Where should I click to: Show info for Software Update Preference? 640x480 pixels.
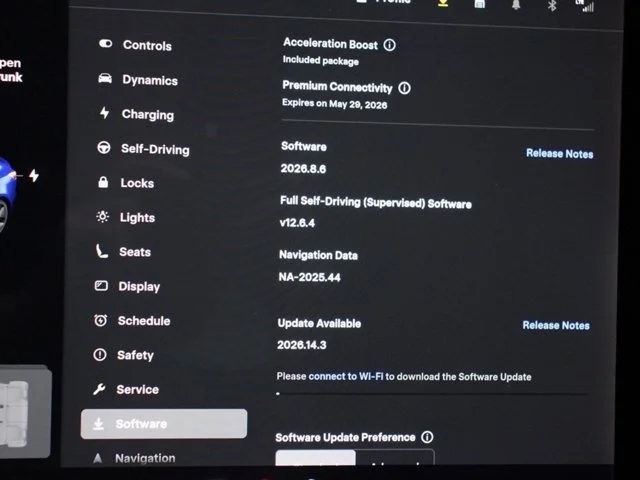427,437
